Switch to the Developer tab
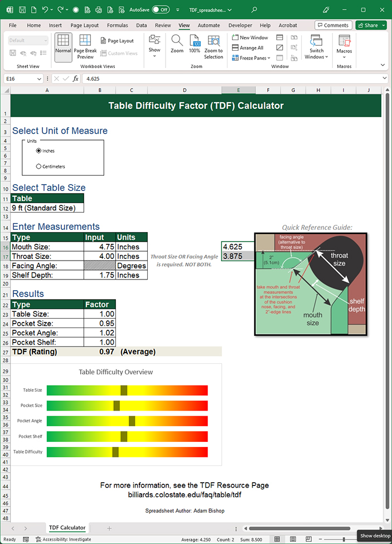This screenshot has height=544, width=392. (x=240, y=25)
